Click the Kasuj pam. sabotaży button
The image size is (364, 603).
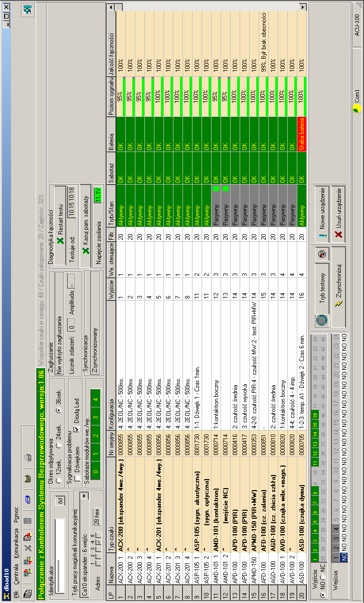pos(85,227)
